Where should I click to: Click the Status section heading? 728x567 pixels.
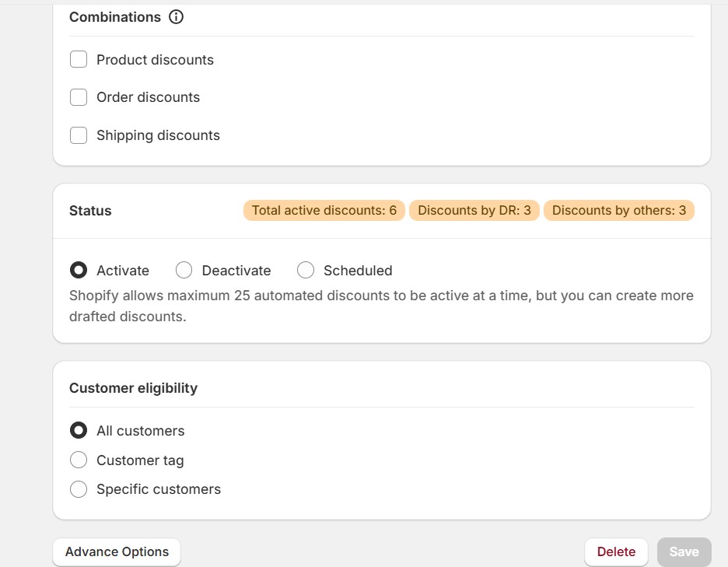pyautogui.click(x=90, y=210)
